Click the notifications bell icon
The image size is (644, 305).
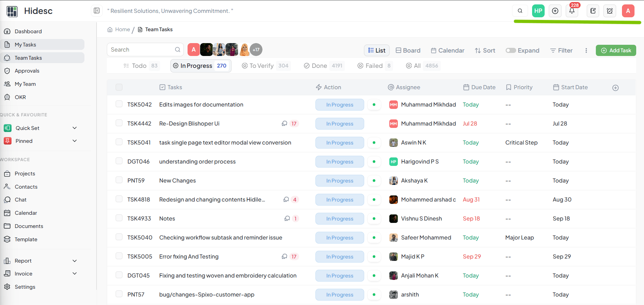coord(572,11)
